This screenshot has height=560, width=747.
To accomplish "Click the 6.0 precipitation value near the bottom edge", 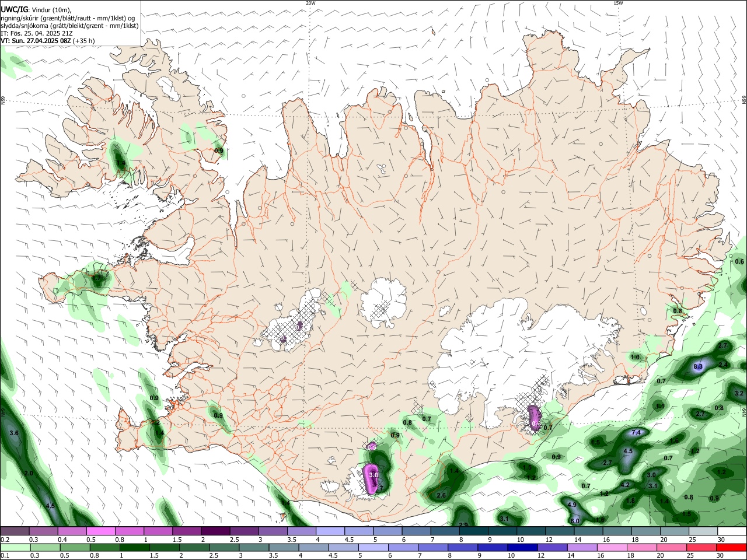I will (x=574, y=521).
